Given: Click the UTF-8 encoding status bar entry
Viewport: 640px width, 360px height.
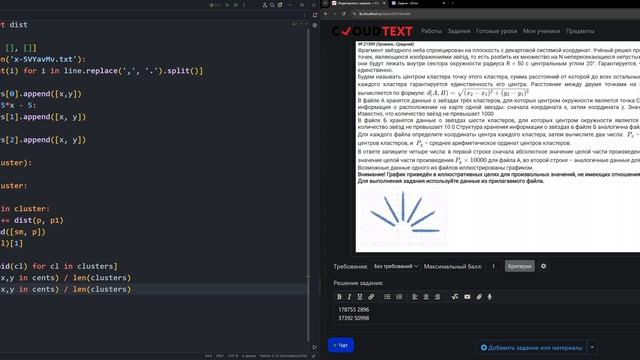Looking at the screenshot, I should tap(233, 356).
